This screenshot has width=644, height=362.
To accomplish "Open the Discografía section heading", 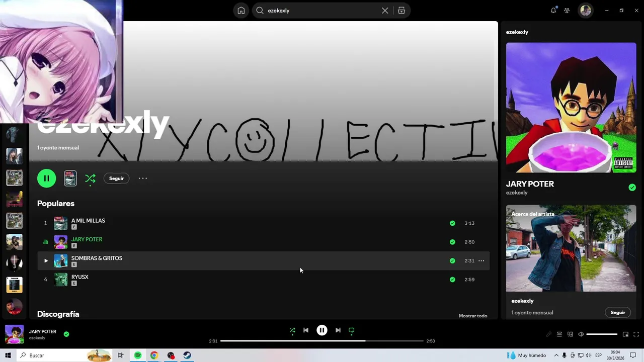I will pyautogui.click(x=58, y=314).
